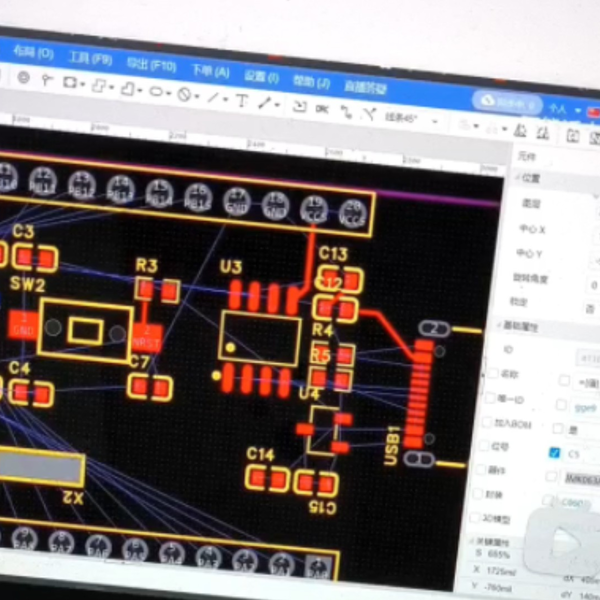The height and width of the screenshot is (600, 600).
Task: Select the via placement tool icon
Action: [x=24, y=78]
